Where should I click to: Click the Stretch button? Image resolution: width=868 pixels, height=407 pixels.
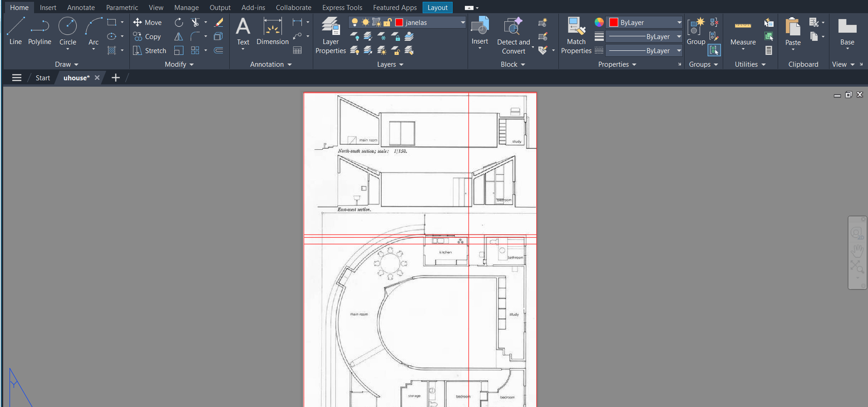click(150, 51)
